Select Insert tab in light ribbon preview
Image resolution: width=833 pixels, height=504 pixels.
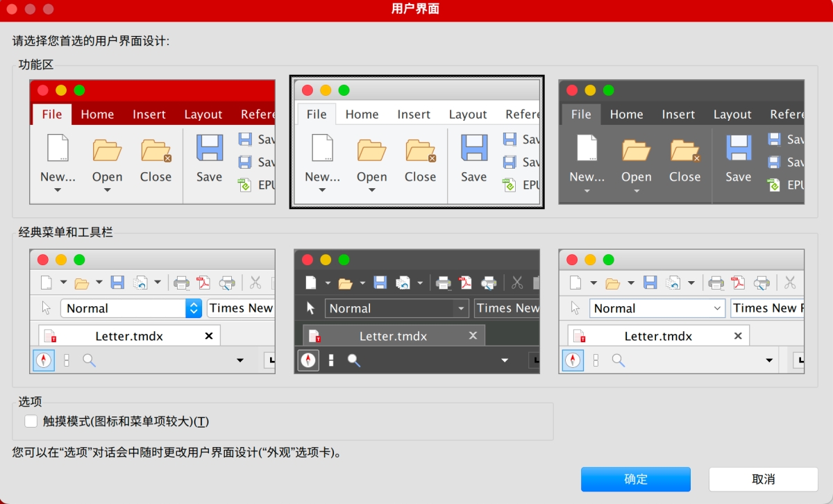pos(414,115)
